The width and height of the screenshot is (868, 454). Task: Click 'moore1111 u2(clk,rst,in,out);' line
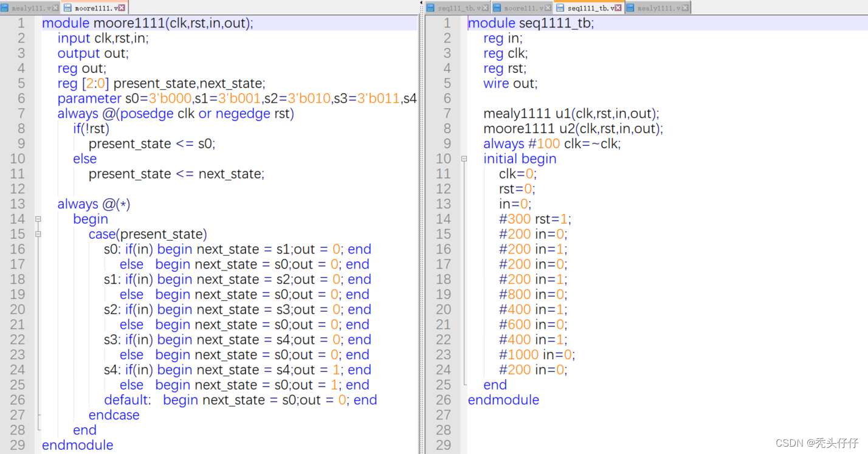(573, 129)
